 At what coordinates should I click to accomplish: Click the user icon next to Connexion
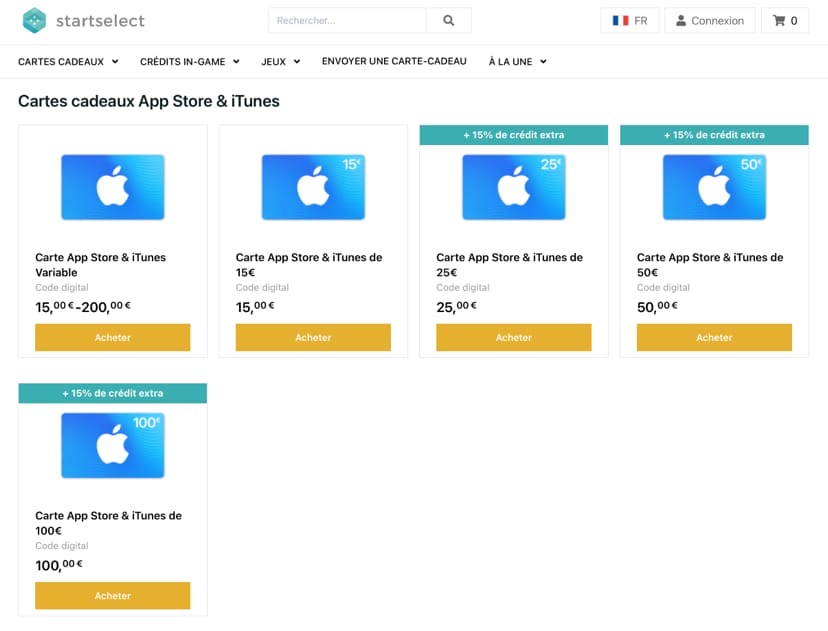pos(681,20)
